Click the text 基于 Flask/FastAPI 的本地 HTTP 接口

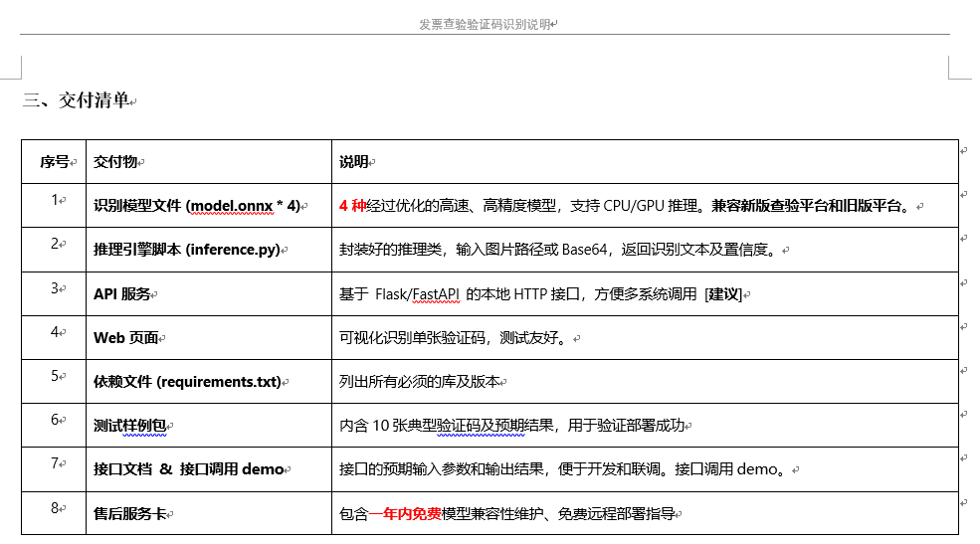pyautogui.click(x=460, y=294)
